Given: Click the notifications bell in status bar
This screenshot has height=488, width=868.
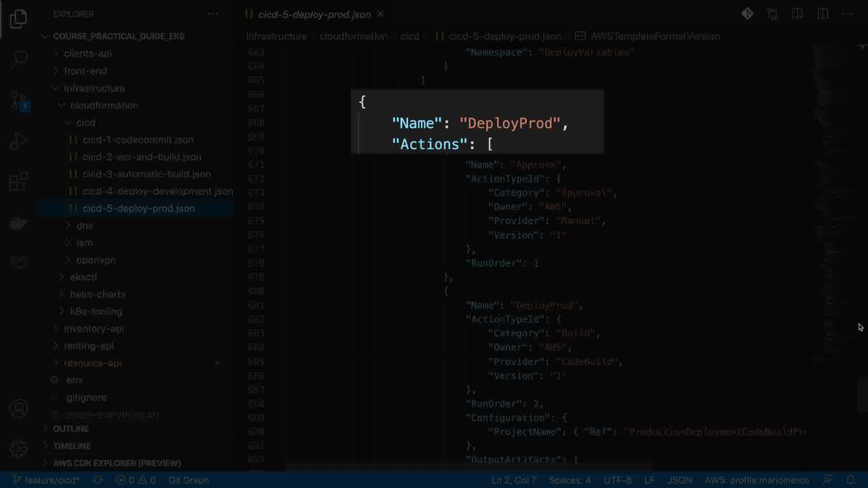Looking at the screenshot, I should click(x=850, y=480).
